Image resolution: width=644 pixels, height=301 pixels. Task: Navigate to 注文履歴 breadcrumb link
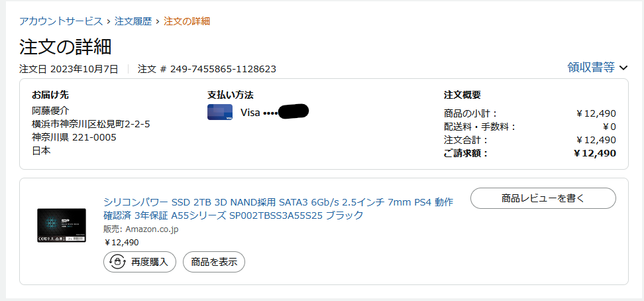[x=133, y=21]
